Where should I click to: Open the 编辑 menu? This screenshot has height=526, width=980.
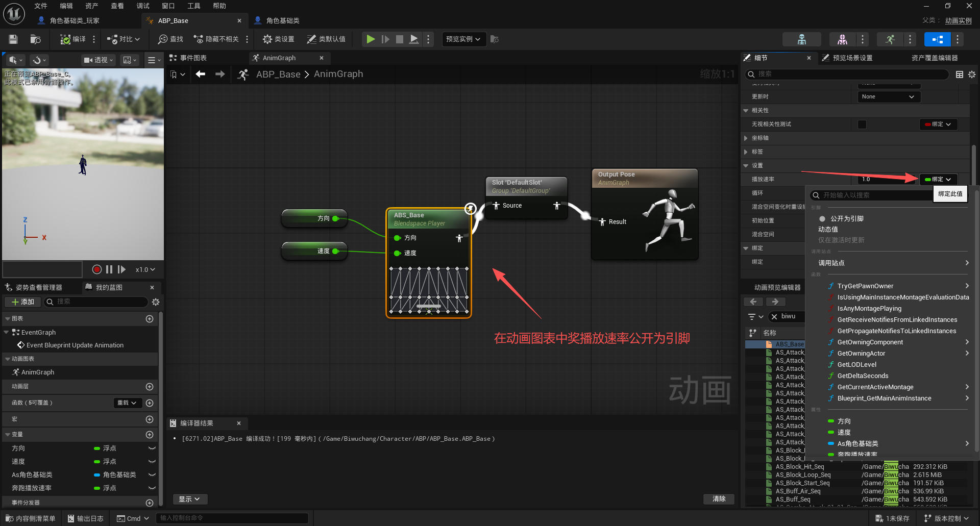tap(66, 6)
